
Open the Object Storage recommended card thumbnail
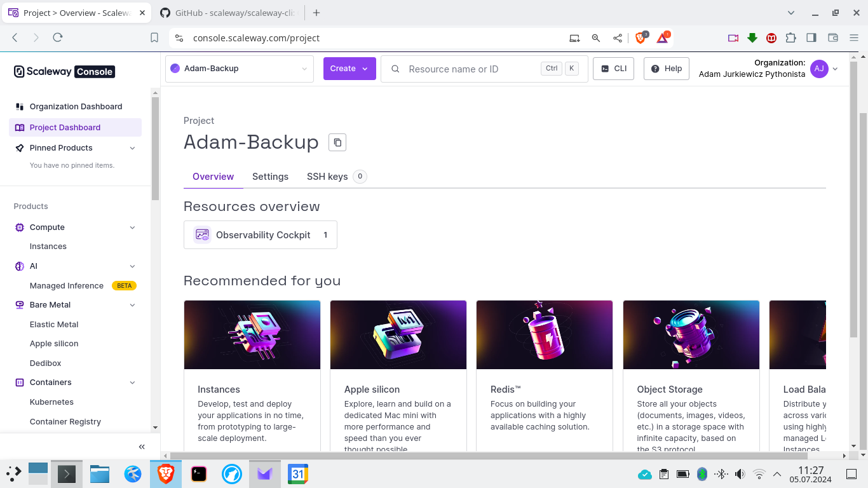tap(691, 335)
